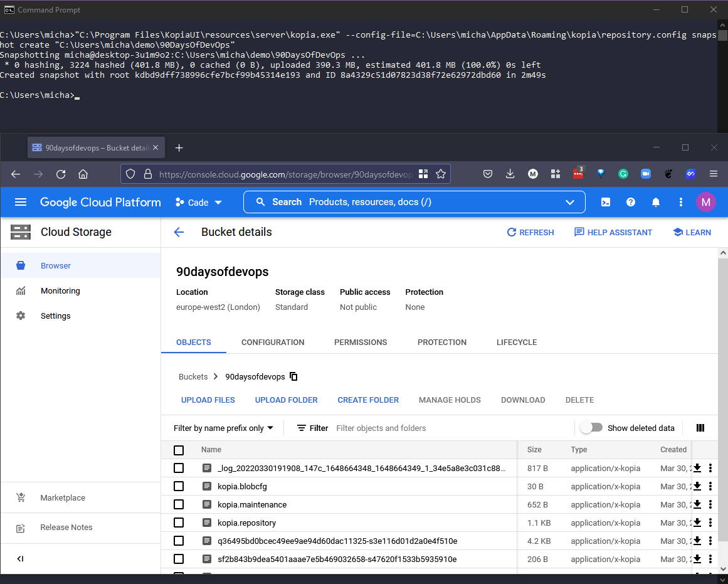Image resolution: width=728 pixels, height=584 pixels.
Task: Open column display options icon
Action: [x=700, y=428]
